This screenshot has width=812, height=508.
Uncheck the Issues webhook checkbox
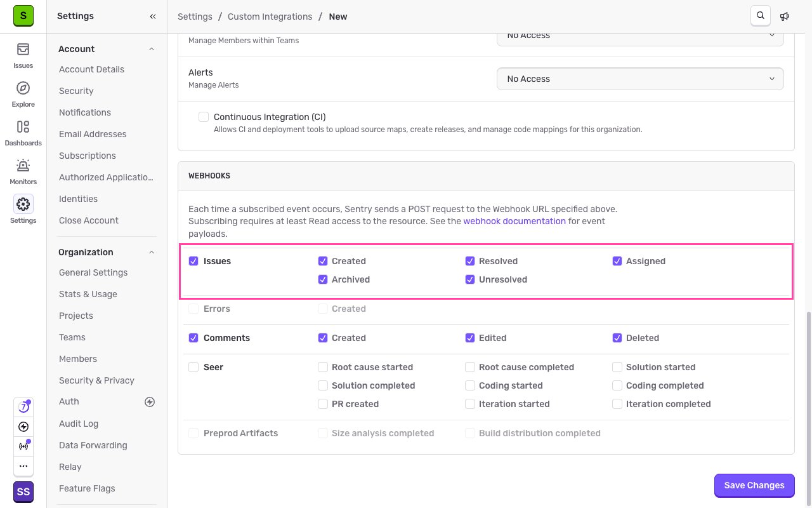(x=193, y=261)
